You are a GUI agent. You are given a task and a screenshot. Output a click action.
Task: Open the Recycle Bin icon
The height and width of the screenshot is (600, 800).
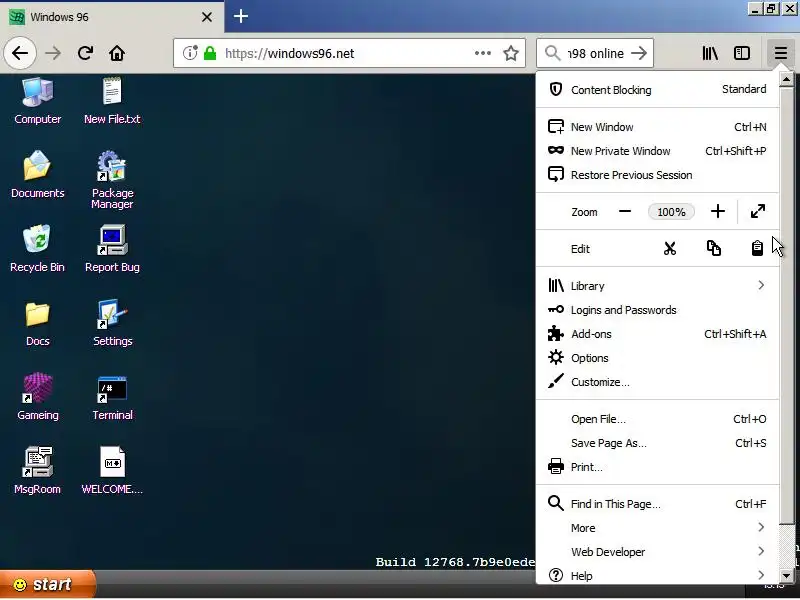coord(37,248)
